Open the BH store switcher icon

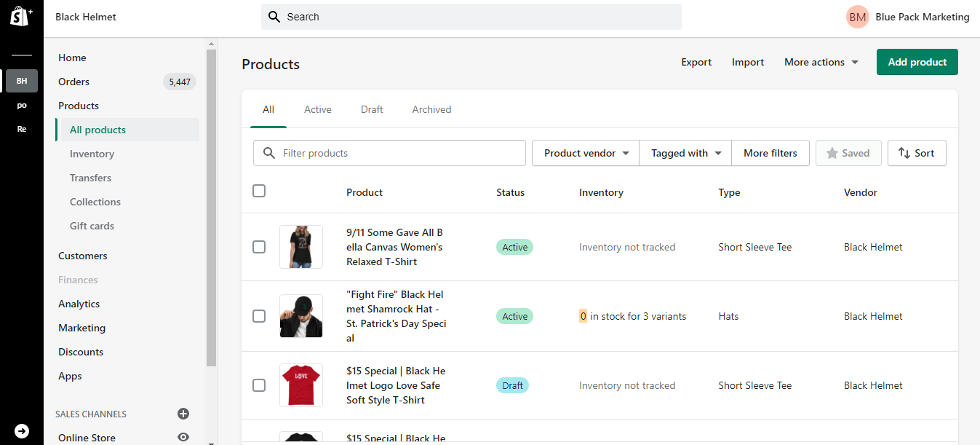coord(22,81)
